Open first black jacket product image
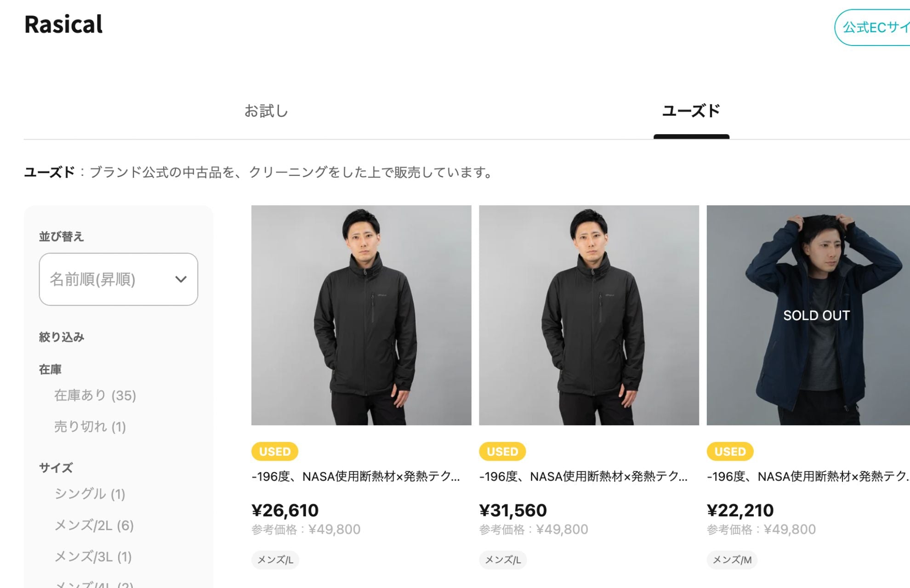This screenshot has height=588, width=910. pos(361,315)
